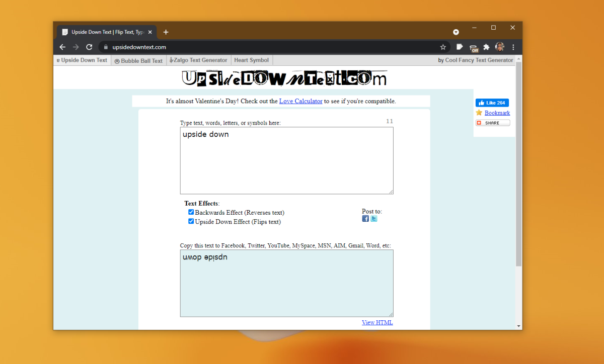Close the Upside Down Text tab
Viewport: 604px width, 364px height.
(x=150, y=32)
